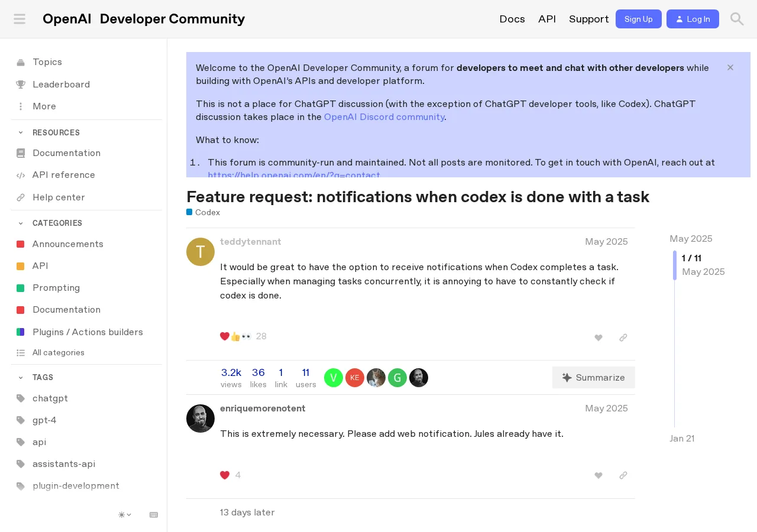This screenshot has width=757, height=532.
Task: Open the Docs header link
Action: coord(512,19)
